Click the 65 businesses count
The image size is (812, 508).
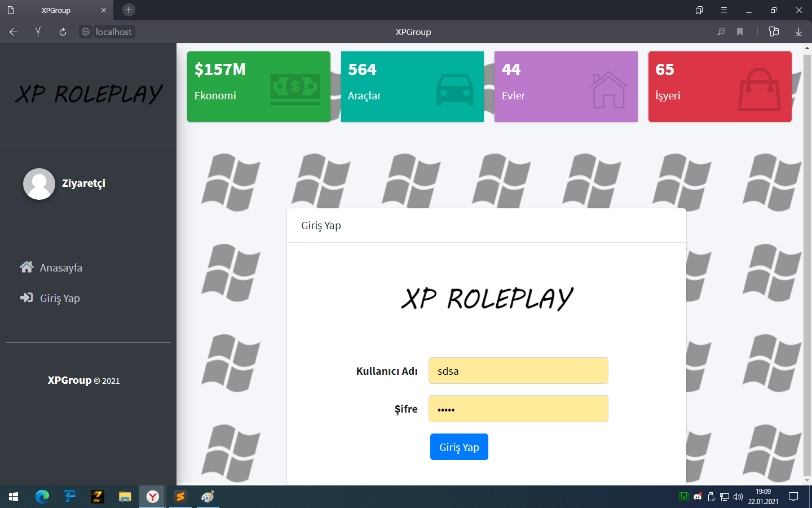tap(665, 69)
